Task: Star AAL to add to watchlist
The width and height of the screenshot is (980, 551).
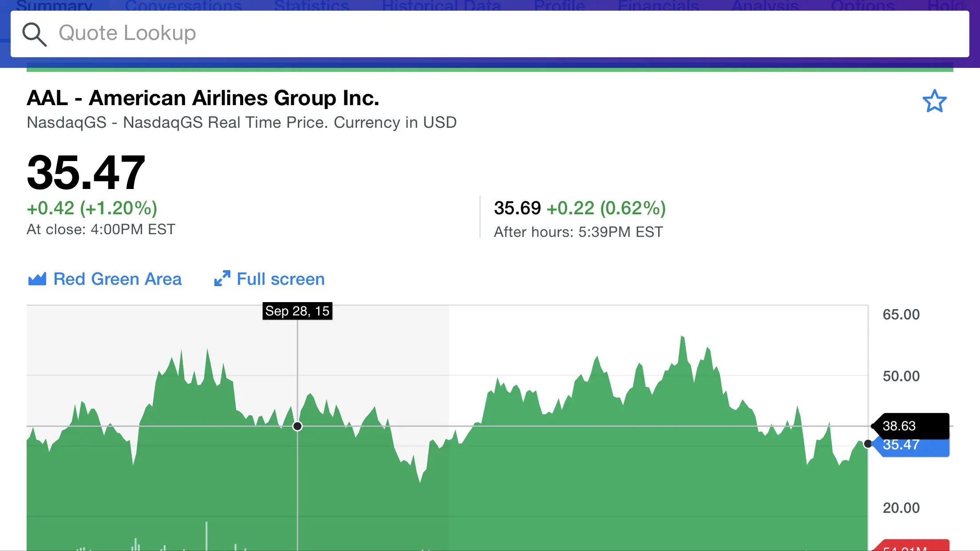Action: (934, 101)
